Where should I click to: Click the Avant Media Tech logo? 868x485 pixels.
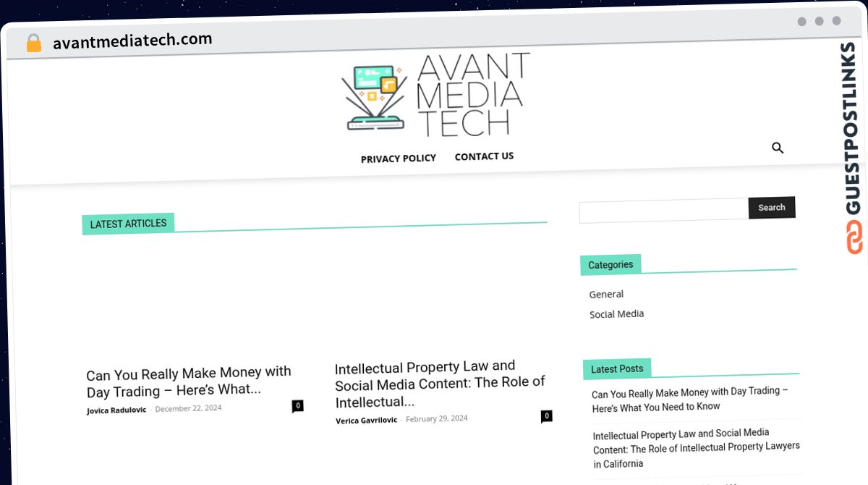[435, 96]
